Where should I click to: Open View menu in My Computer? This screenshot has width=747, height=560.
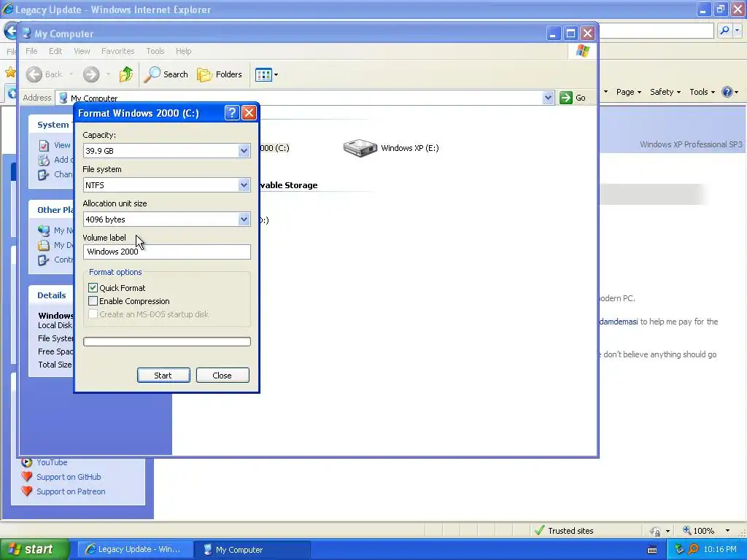click(x=82, y=51)
